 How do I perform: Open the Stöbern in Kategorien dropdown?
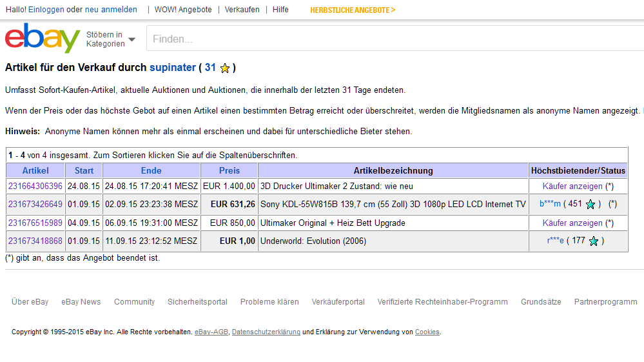(x=110, y=39)
